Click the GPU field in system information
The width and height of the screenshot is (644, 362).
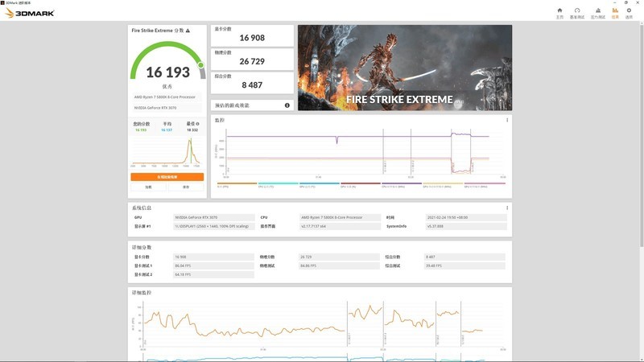214,217
